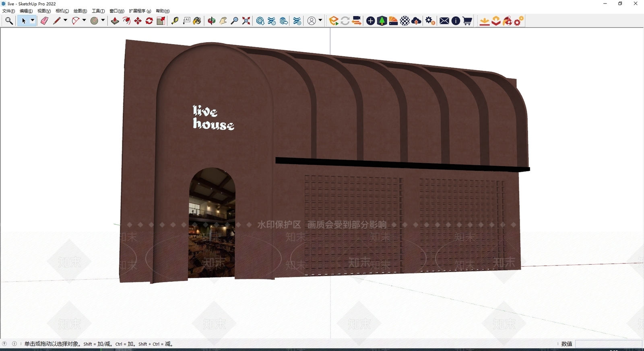Image resolution: width=644 pixels, height=351 pixels.
Task: Click the Enscape objects plus icon
Action: pyautogui.click(x=371, y=21)
